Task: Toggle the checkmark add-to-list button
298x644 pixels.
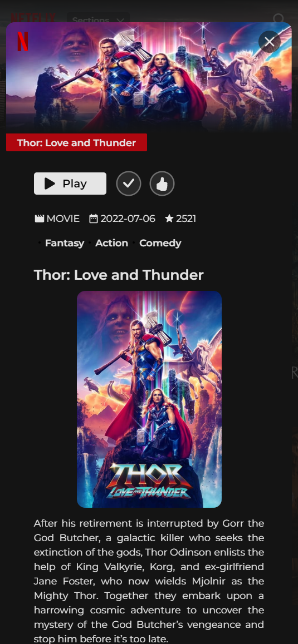Action: click(129, 184)
